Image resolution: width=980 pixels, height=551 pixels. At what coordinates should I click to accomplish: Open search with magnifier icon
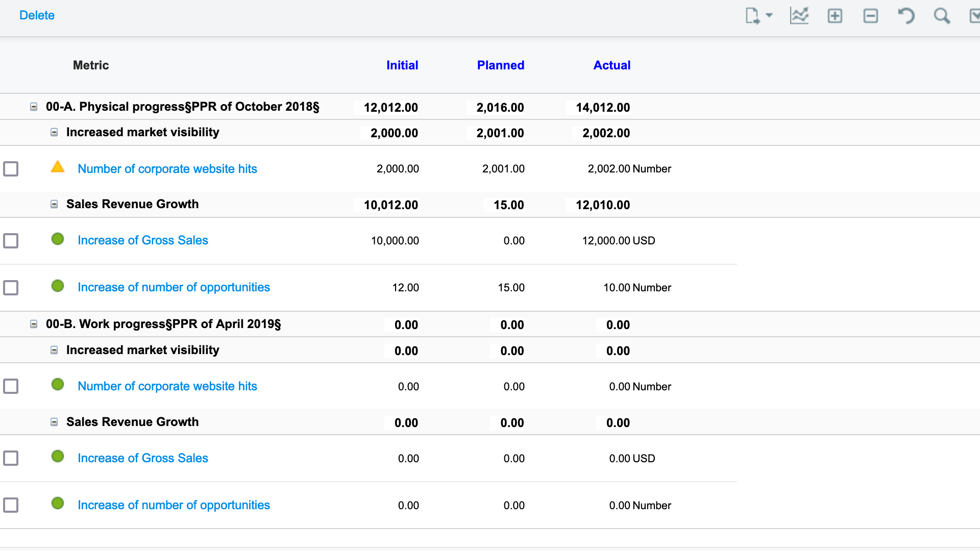pos(942,16)
